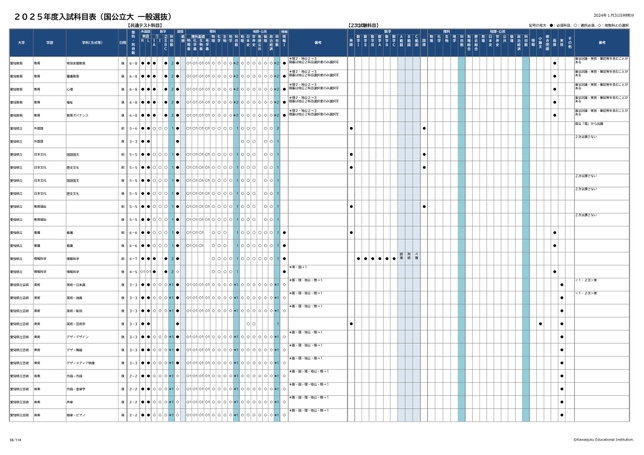Click the 日程 column header

tap(122, 43)
